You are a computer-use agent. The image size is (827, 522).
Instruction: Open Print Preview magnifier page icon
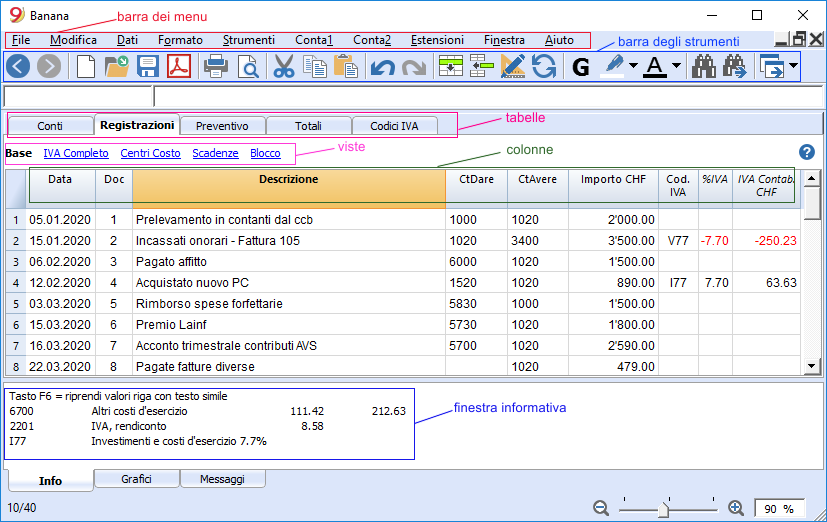[247, 66]
